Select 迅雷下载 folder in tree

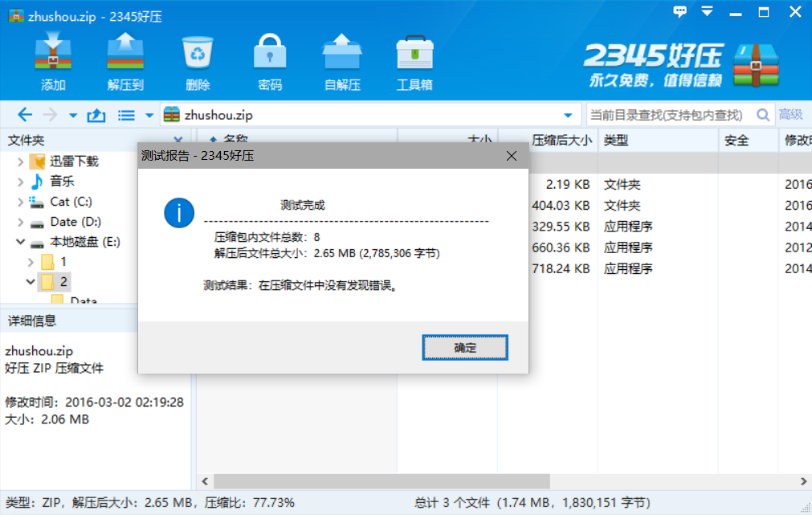click(74, 161)
